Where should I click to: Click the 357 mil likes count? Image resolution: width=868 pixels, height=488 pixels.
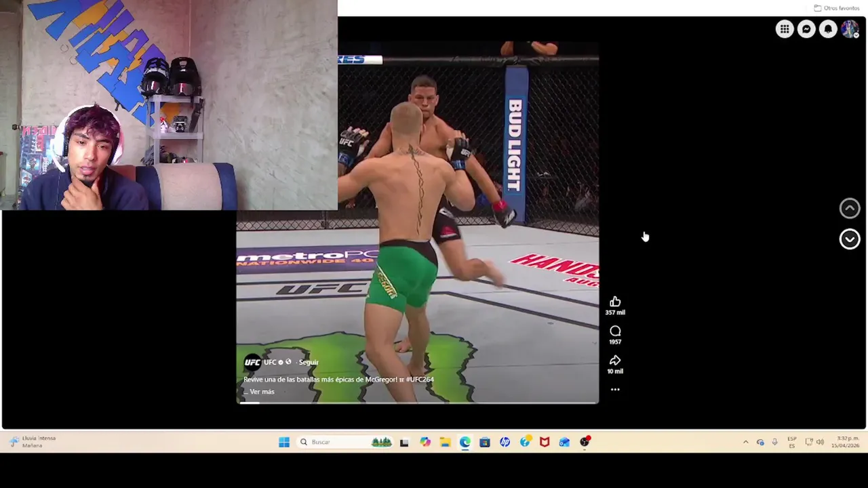point(615,312)
